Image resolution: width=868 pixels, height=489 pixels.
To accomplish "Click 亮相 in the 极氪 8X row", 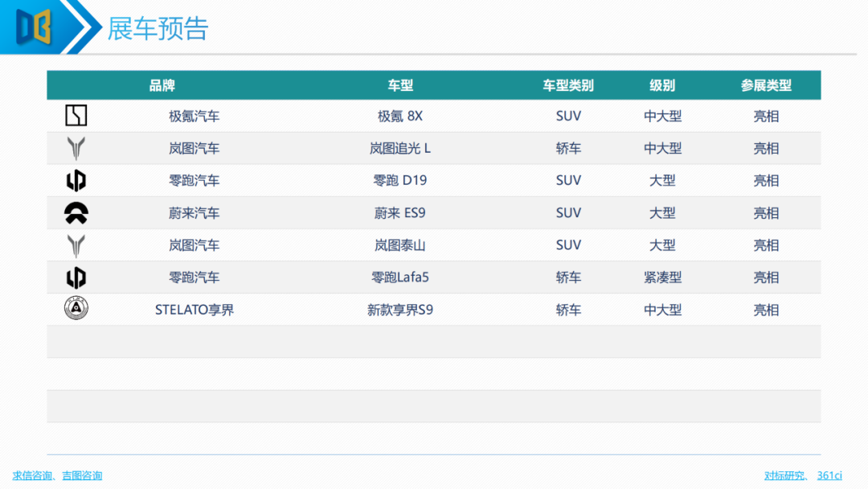I will click(x=767, y=117).
